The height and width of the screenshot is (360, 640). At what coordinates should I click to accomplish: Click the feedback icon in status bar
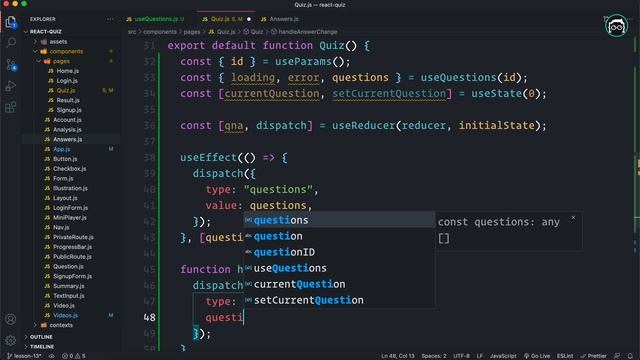pos(617,356)
